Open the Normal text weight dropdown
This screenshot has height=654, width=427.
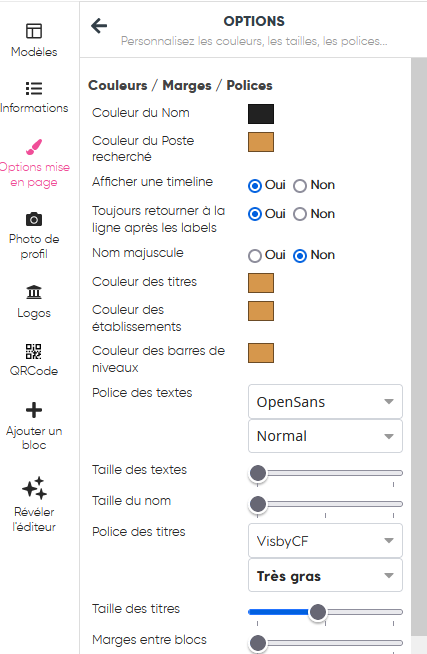[325, 436]
